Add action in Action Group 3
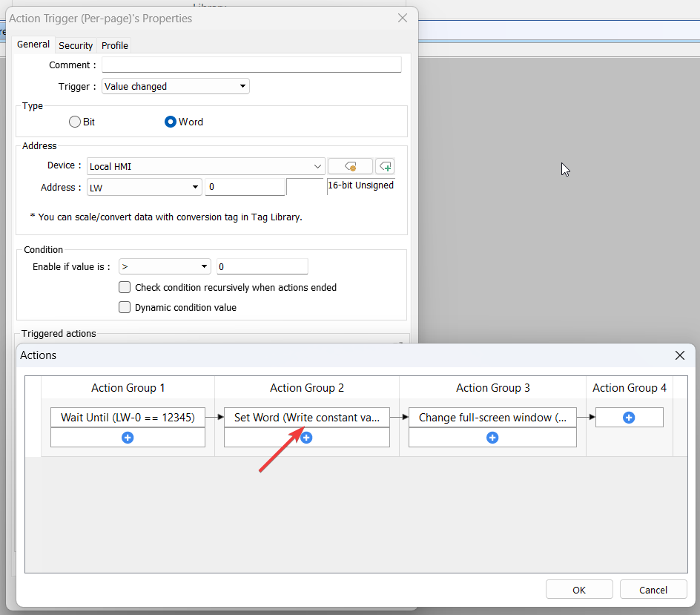 click(492, 438)
